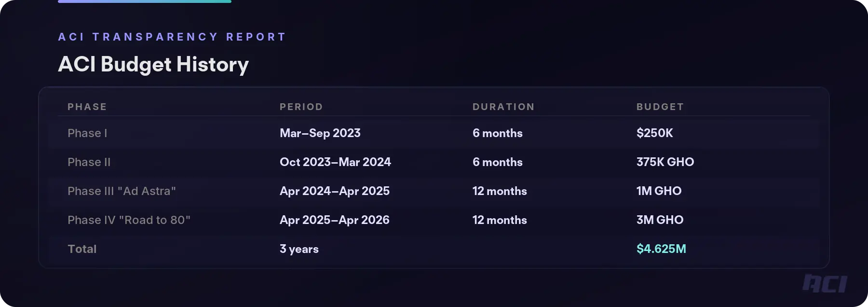The image size is (868, 307).
Task: Click the Apr 2025–Apr 2026 period cell
Action: click(335, 220)
